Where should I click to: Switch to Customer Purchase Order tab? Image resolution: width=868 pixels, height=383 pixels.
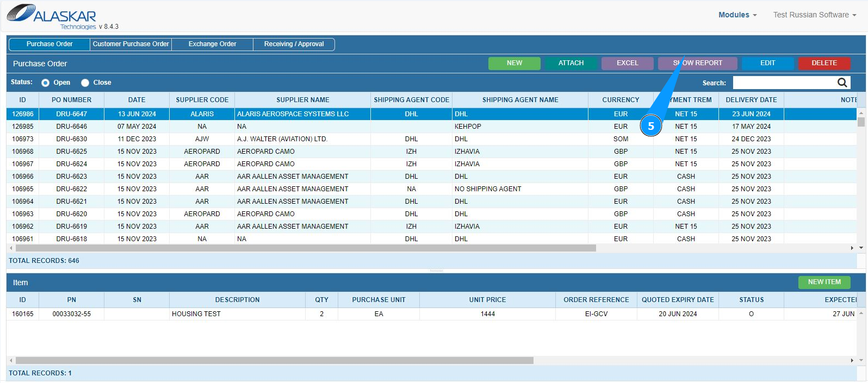pyautogui.click(x=131, y=44)
